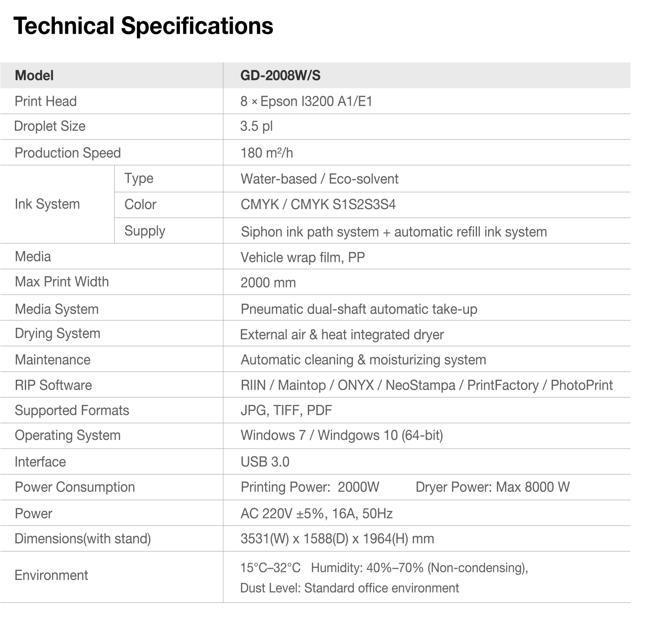Select the 8 × Epson I3200 A1/E1 value
The image size is (672, 624).
click(306, 101)
